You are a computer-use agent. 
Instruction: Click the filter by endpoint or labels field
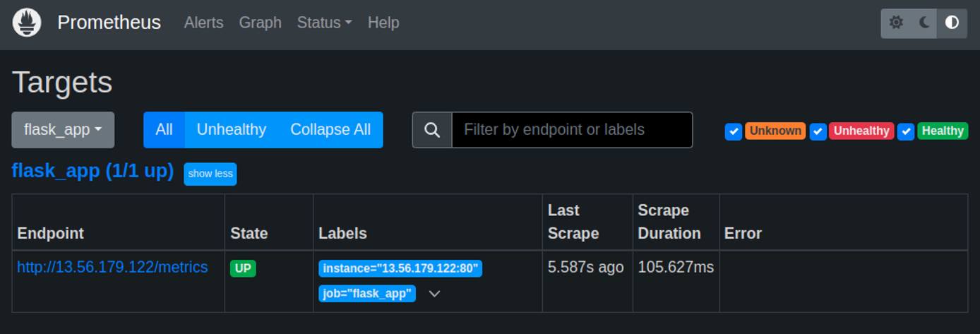coord(572,130)
